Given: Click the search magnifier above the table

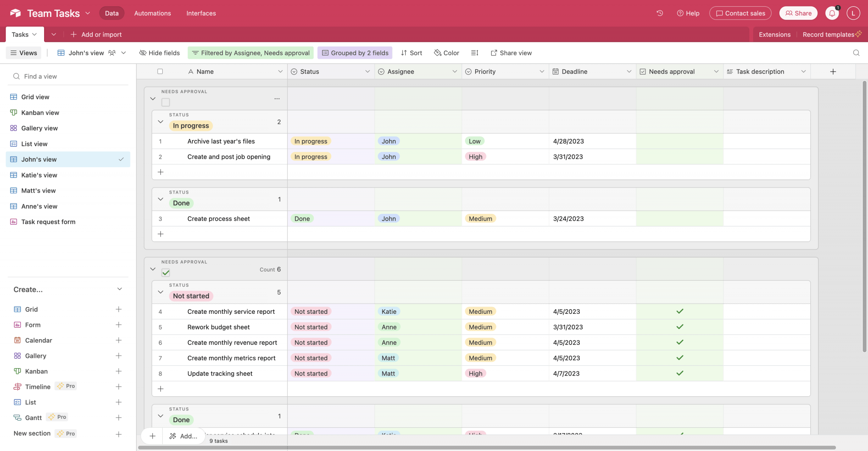Looking at the screenshot, I should (x=857, y=53).
